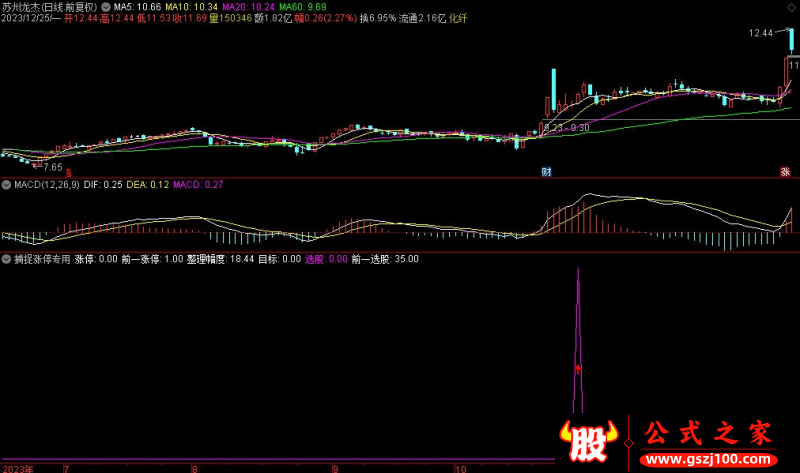Click the red arrow signal on the purple spike

coord(578,368)
